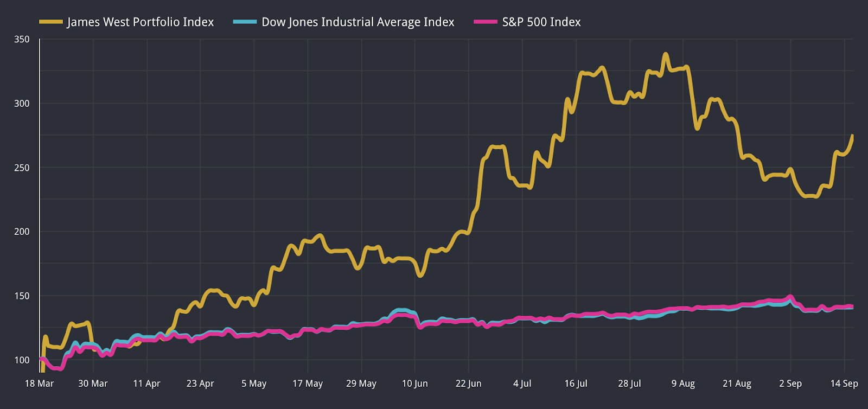
Task: Click the pink S&P 500 line peak near 2 Sep
Action: [790, 297]
